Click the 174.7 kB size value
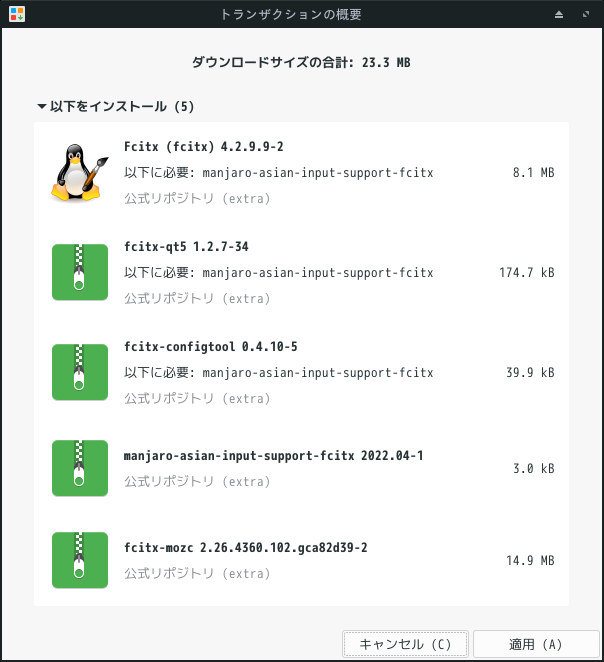Screen dimensions: 604x662 [527, 273]
